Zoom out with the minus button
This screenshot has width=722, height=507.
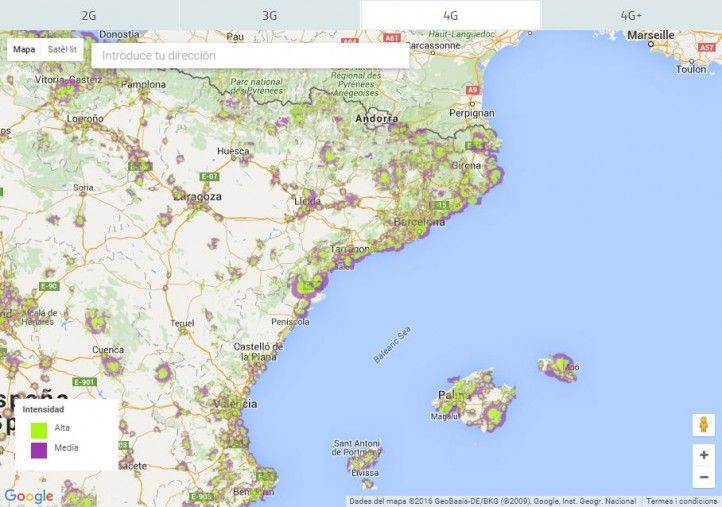(704, 477)
